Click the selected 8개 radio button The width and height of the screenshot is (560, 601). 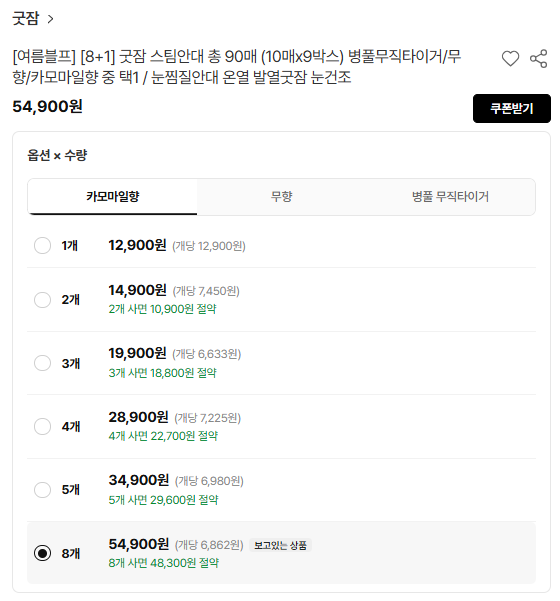pos(43,553)
